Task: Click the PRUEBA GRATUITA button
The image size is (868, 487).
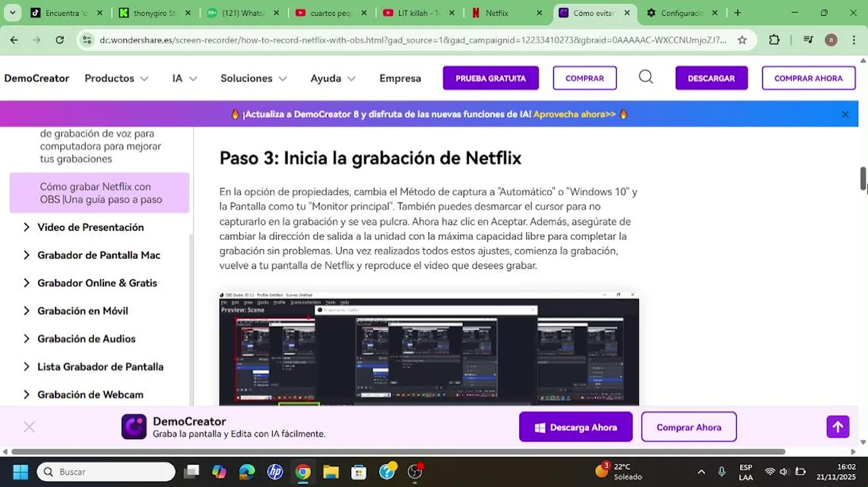Action: pos(491,78)
